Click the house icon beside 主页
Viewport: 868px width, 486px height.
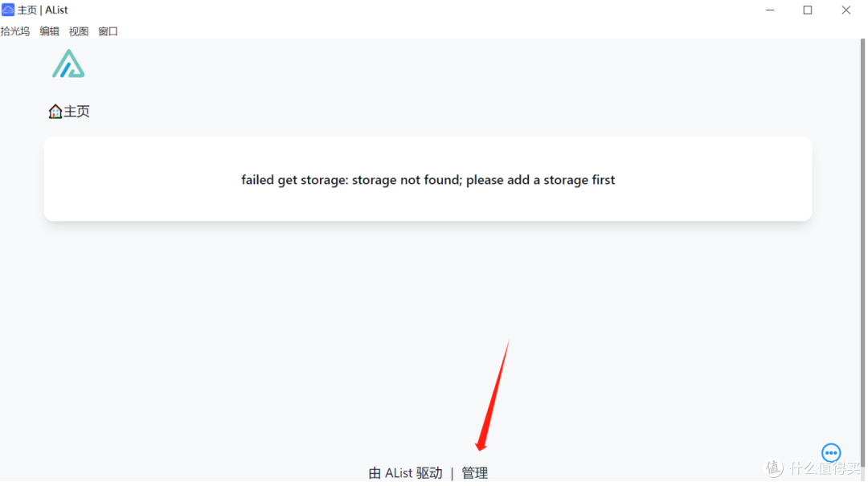point(55,112)
